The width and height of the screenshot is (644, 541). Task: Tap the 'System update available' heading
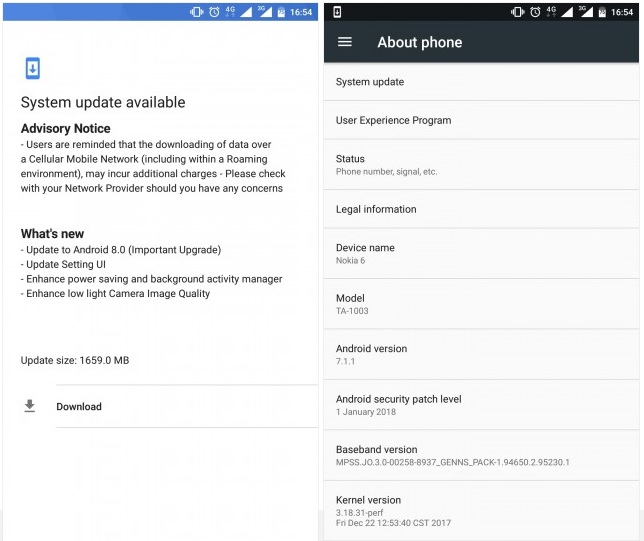coord(103,102)
